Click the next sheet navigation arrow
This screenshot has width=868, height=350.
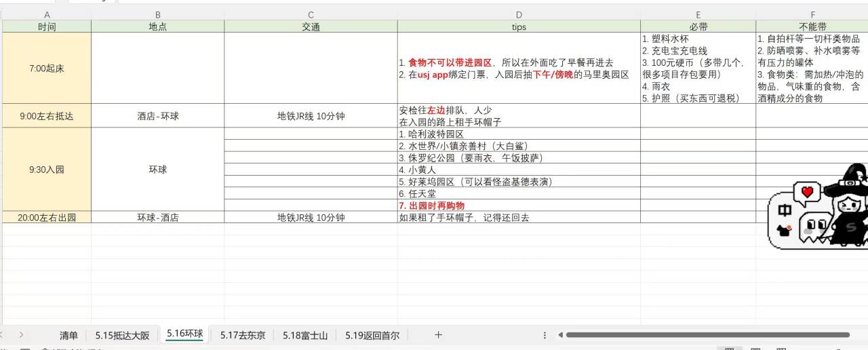[x=22, y=334]
